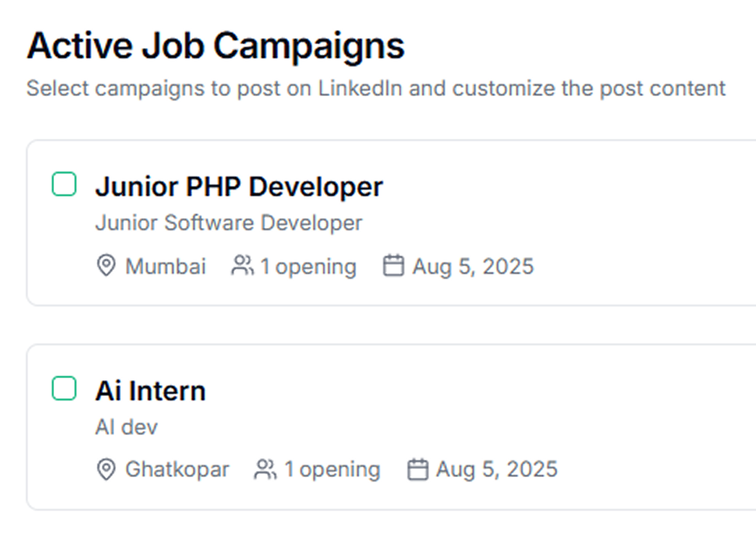Image resolution: width=756 pixels, height=543 pixels.
Task: Click people icon in Ai Intern card
Action: pos(265,469)
